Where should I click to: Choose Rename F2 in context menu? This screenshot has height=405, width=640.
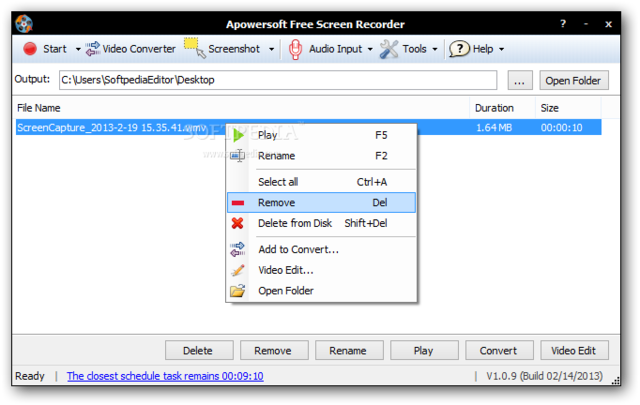[x=322, y=156]
